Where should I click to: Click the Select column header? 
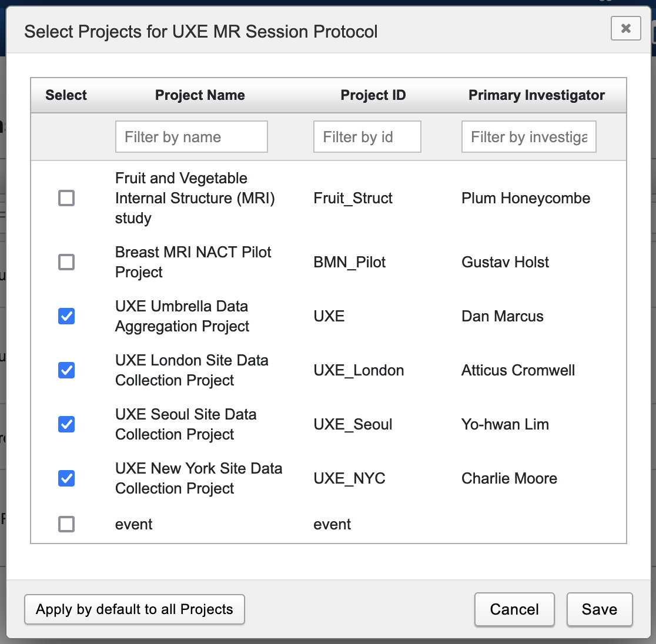coord(66,95)
